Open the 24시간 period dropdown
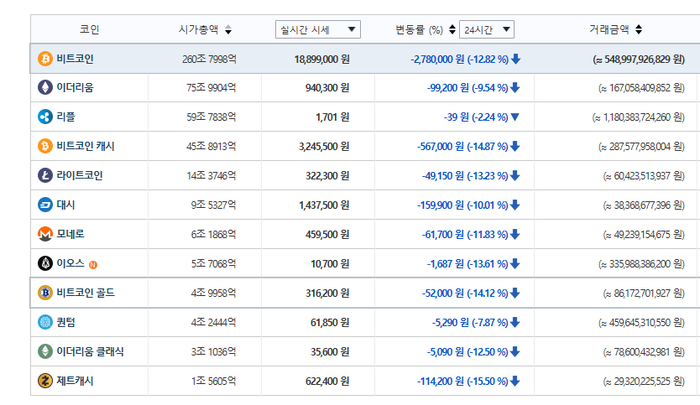The width and height of the screenshot is (700, 405). tap(487, 29)
